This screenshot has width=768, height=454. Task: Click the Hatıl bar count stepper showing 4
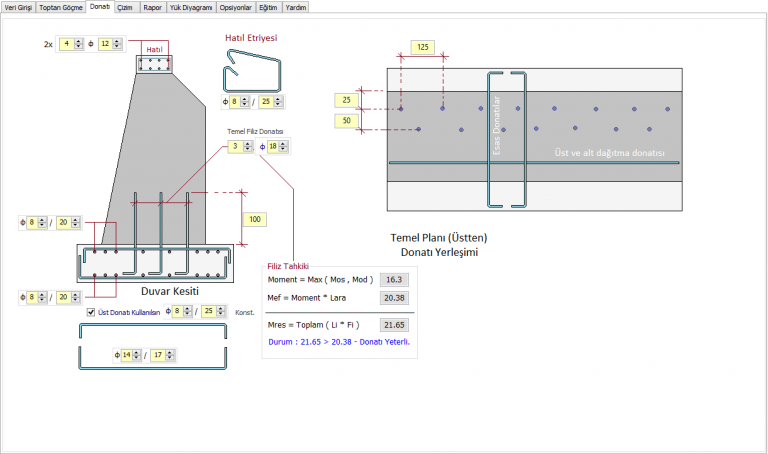[x=72, y=44]
